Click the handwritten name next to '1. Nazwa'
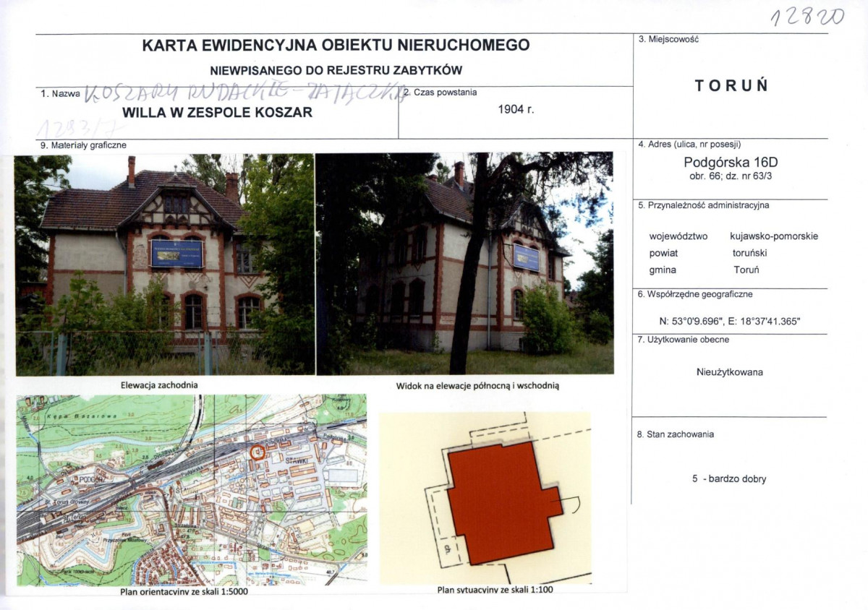 [246, 94]
